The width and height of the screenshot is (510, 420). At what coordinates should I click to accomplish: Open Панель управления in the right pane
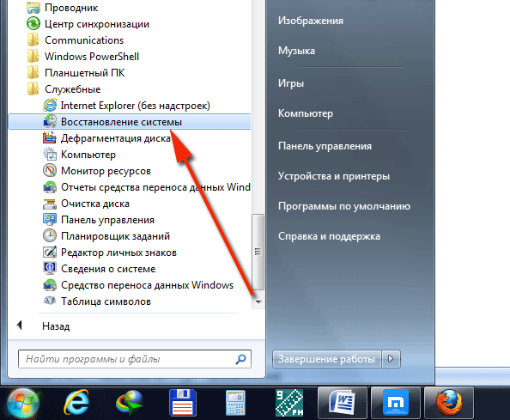pyautogui.click(x=325, y=146)
